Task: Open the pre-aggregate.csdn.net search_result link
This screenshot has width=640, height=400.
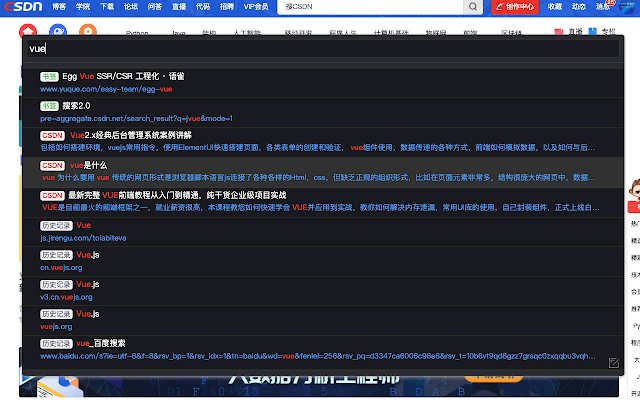Action: click(136, 118)
